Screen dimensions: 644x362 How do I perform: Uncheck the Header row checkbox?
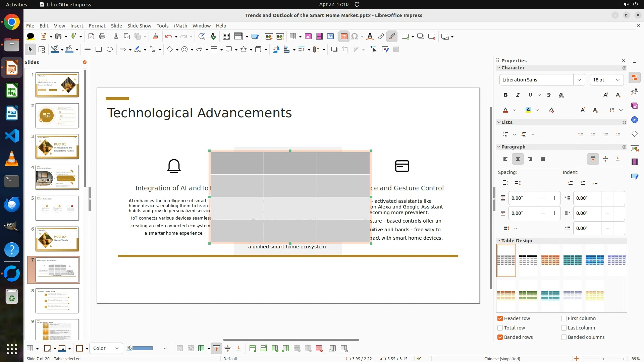[500, 318]
